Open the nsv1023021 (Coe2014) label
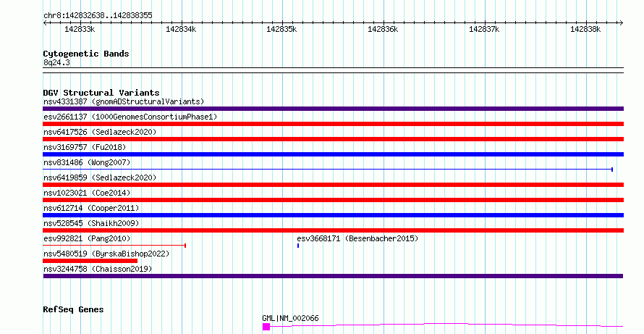The image size is (644, 334). coord(87,193)
